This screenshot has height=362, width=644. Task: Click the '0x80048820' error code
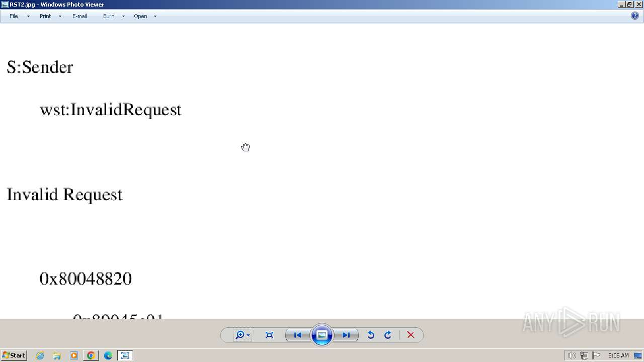pyautogui.click(x=86, y=279)
